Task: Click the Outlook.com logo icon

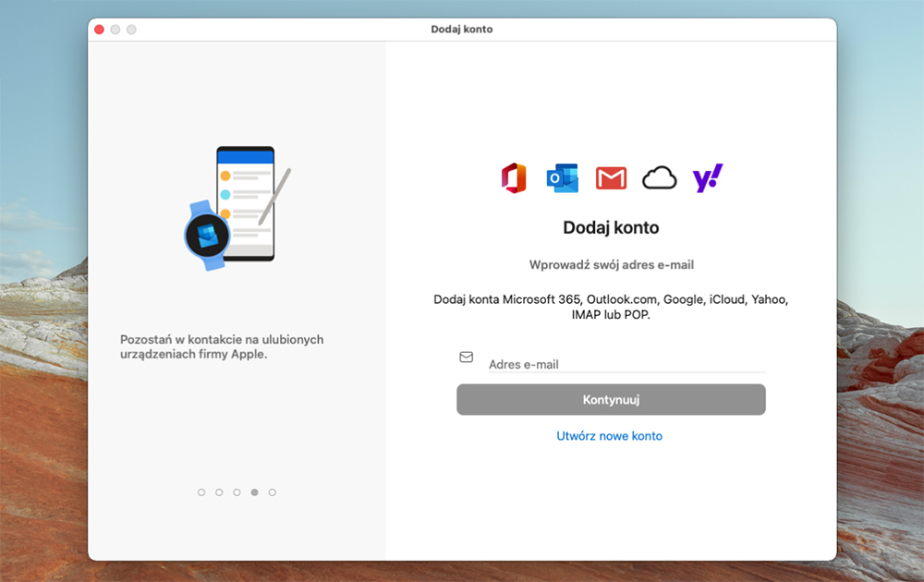Action: (x=563, y=178)
